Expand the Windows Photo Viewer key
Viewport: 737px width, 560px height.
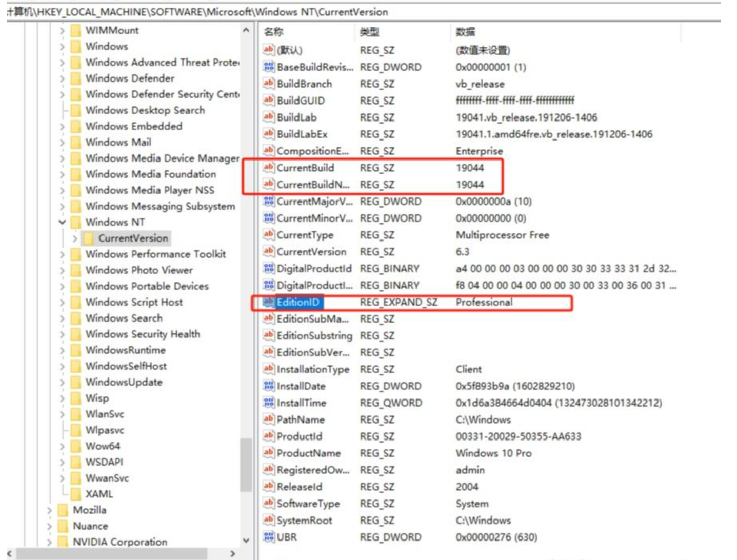tap(62, 270)
